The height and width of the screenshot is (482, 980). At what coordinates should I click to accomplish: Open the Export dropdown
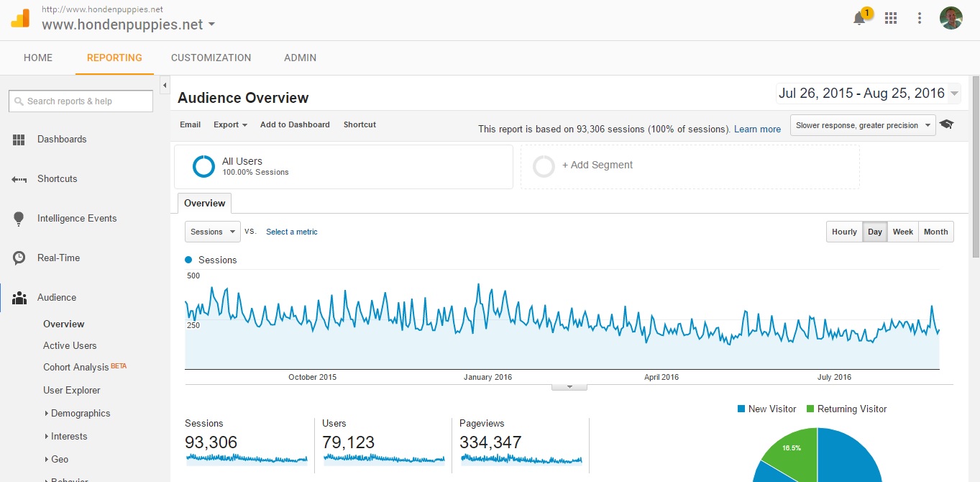230,124
